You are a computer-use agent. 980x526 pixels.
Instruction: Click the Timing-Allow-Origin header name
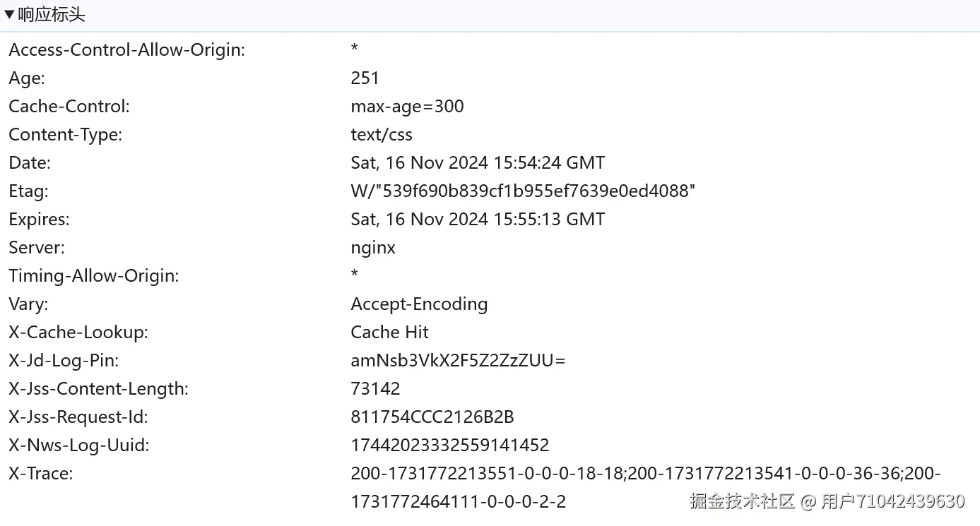click(x=94, y=276)
